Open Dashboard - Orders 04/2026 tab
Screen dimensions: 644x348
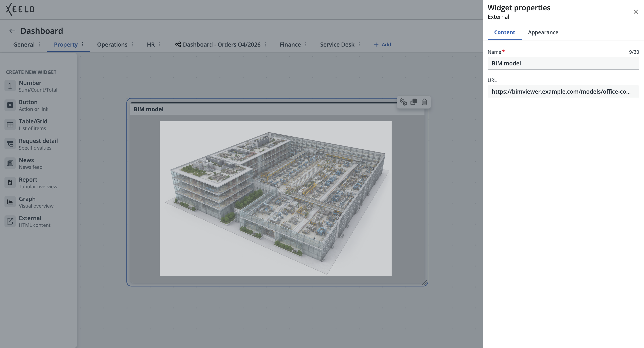[222, 45]
